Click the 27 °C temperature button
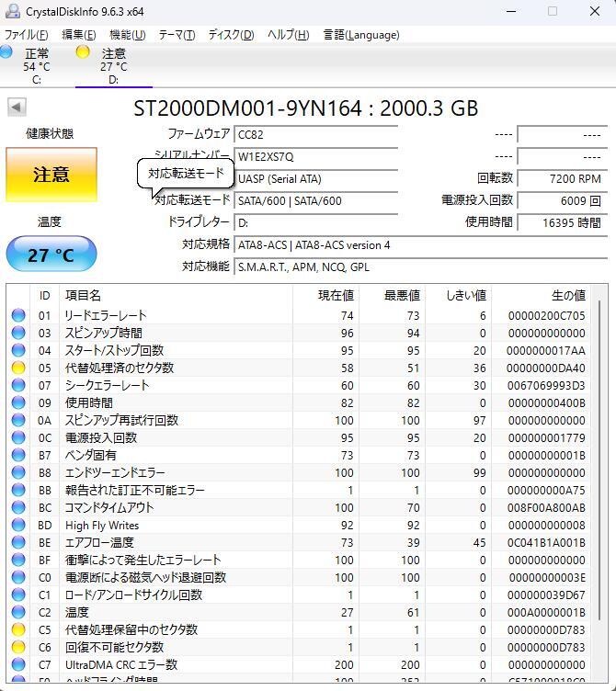The height and width of the screenshot is (691, 616). pyautogui.click(x=51, y=255)
